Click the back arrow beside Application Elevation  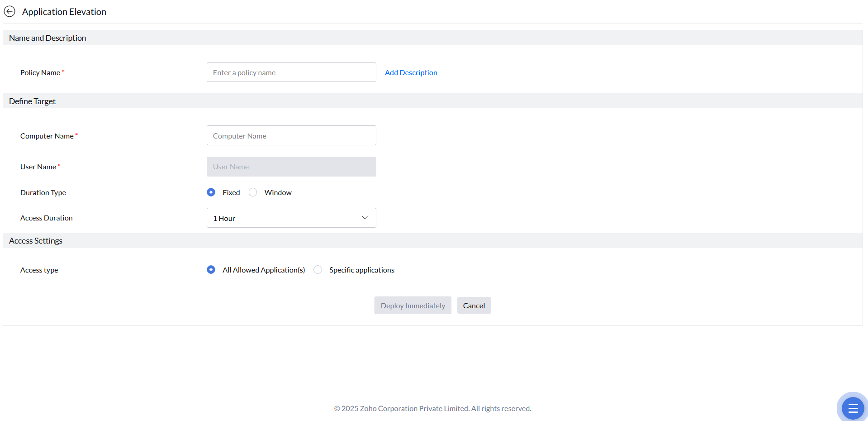[9, 12]
